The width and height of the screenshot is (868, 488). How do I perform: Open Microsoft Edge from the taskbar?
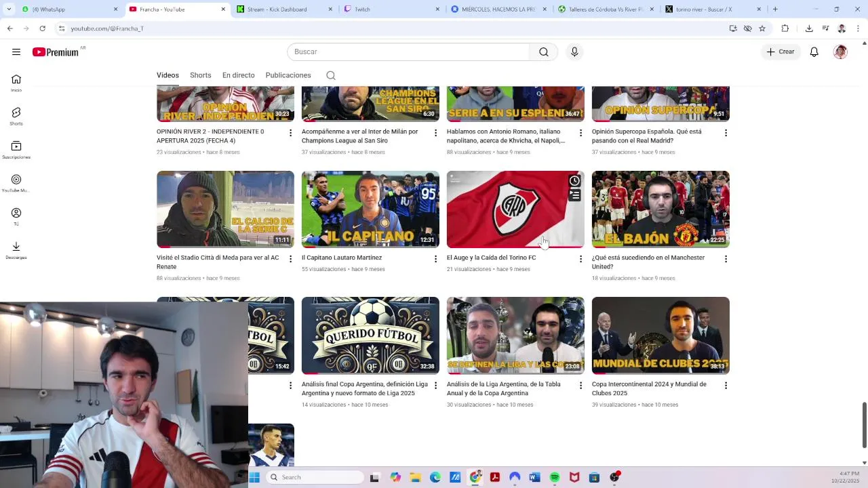click(435, 477)
